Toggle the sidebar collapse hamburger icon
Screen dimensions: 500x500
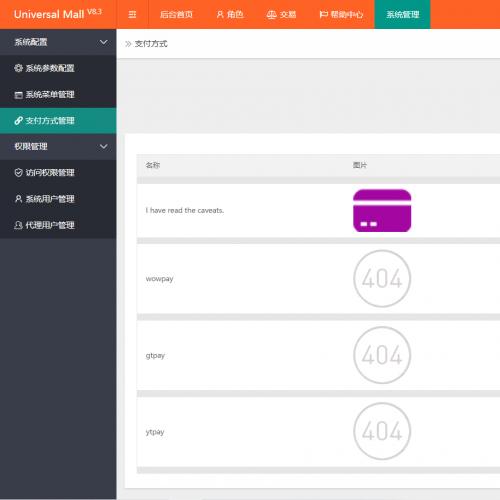point(132,14)
